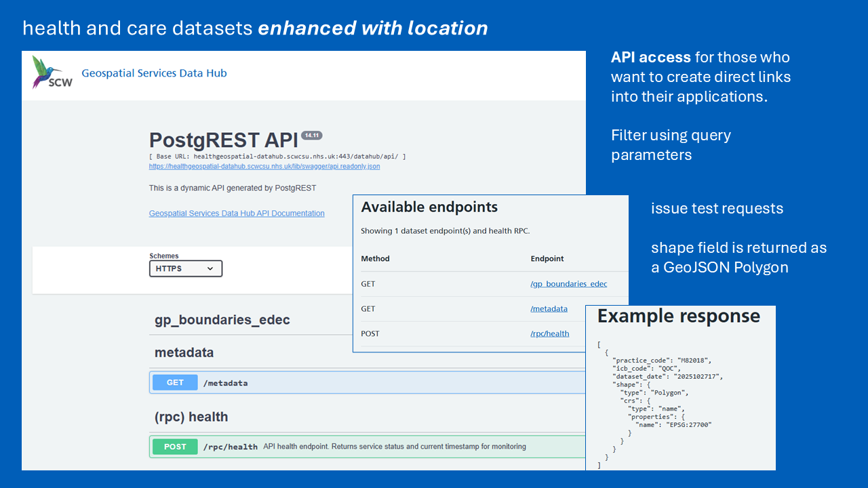868x488 pixels.
Task: Open the HTTPS schemes dropdown
Action: [x=186, y=268]
